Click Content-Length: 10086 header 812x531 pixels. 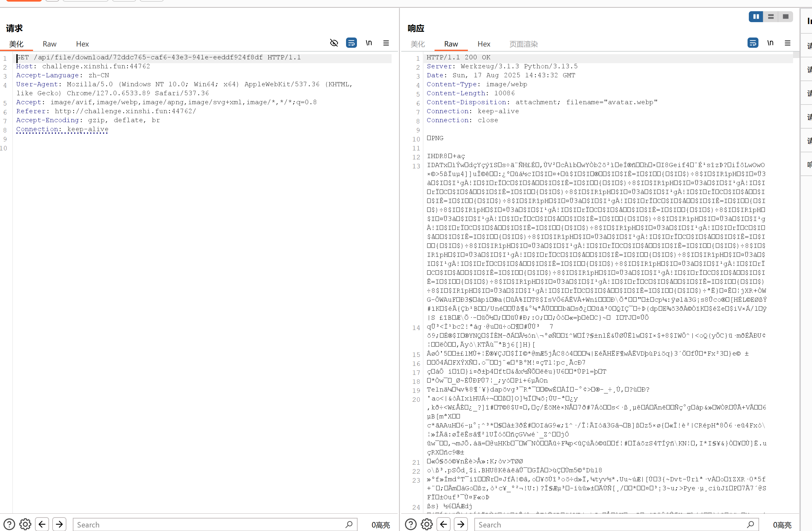471,93
